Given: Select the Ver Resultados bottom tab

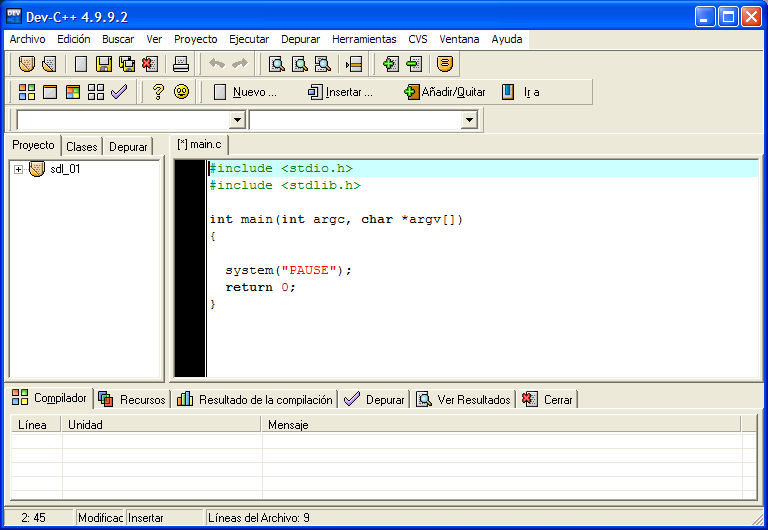Looking at the screenshot, I should (463, 400).
